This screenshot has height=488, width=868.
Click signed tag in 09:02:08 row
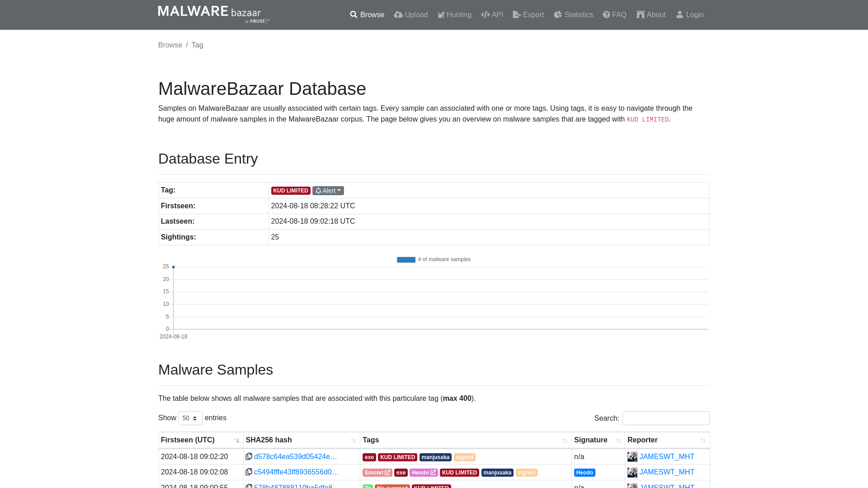click(x=527, y=473)
